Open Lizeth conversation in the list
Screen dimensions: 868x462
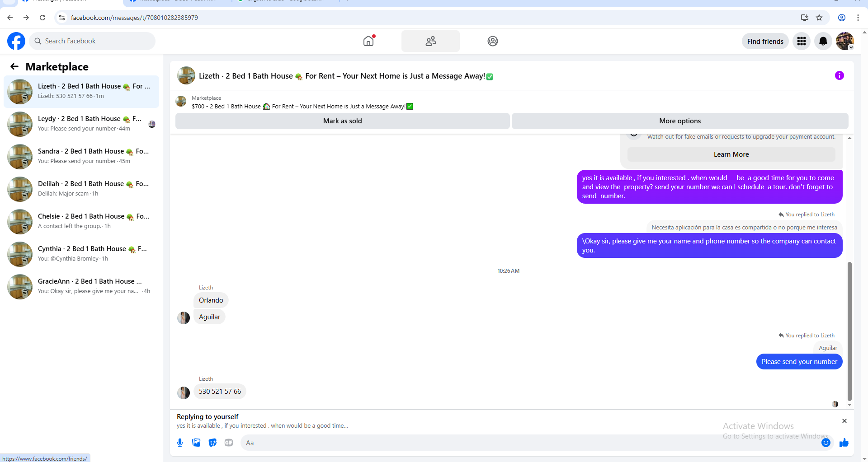point(81,91)
